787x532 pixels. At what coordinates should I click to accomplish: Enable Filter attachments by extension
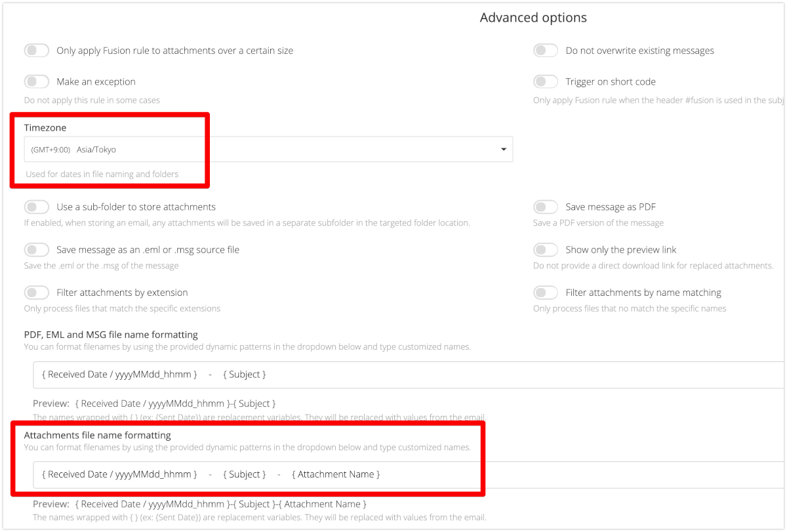click(37, 293)
